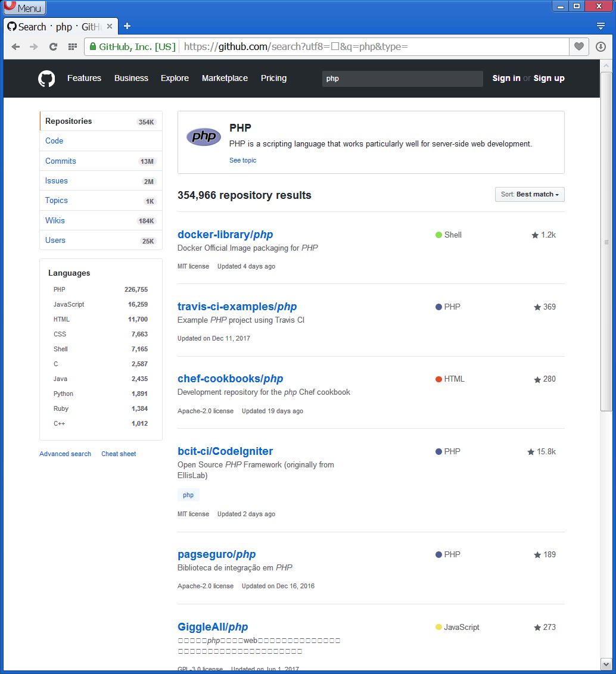Open the Speed Dial grid icon
Screen dimensions: 616x674
(72, 46)
